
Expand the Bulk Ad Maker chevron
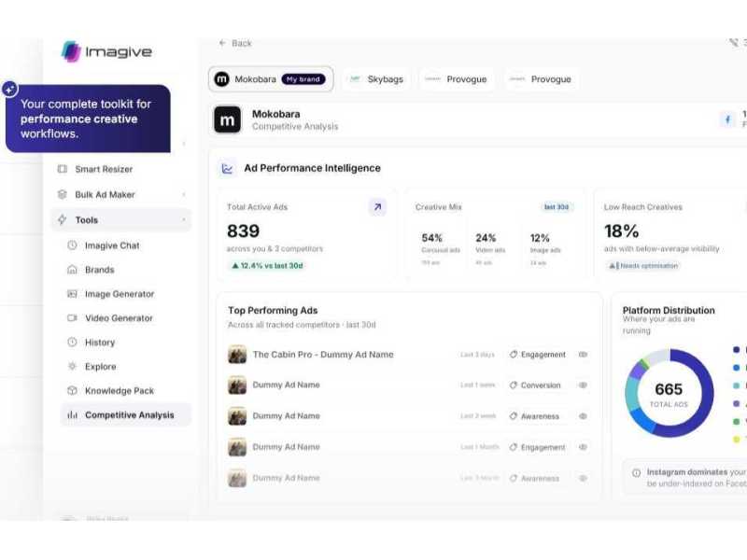pyautogui.click(x=184, y=194)
